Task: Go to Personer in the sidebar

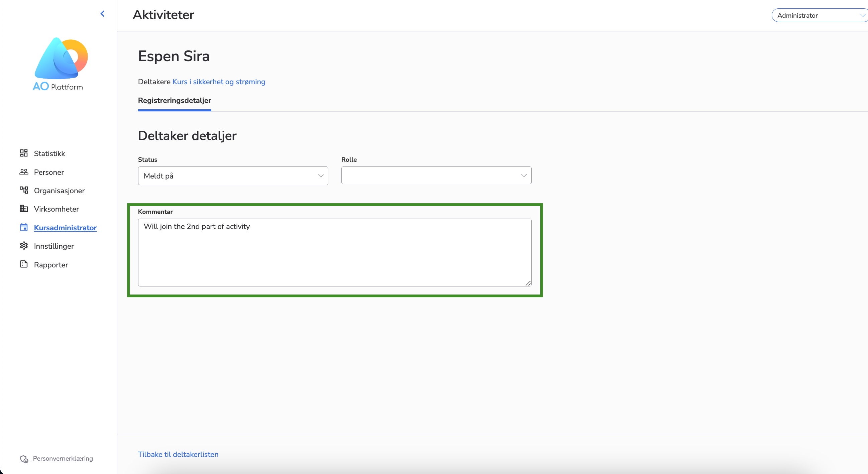Action: point(49,172)
